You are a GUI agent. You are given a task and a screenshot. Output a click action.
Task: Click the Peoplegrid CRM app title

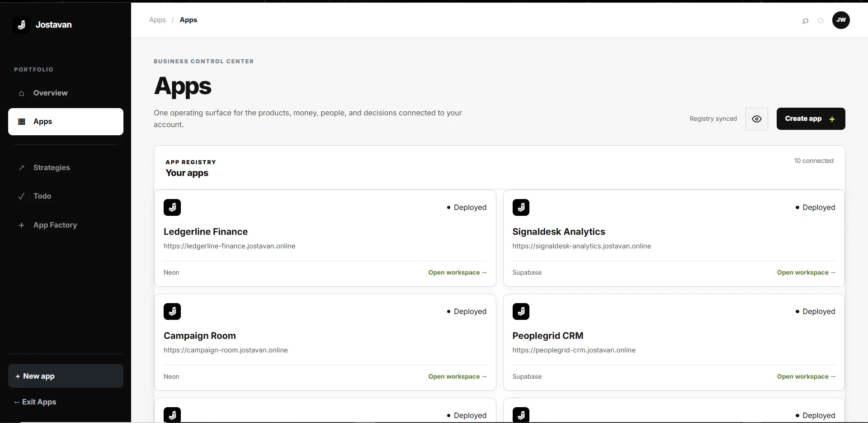pyautogui.click(x=548, y=336)
